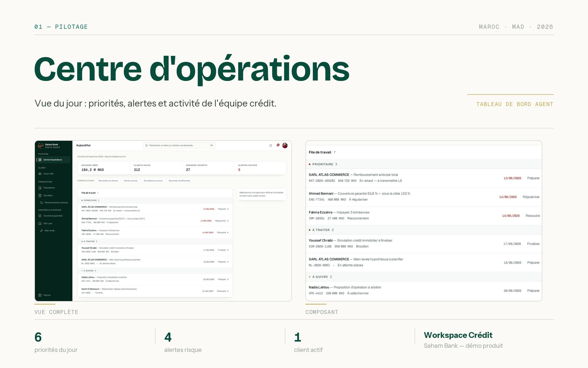588x368 pixels.
Task: Click the 'ENCOURS GÉRÉ' value 184,2 M MAD
Action: point(92,170)
